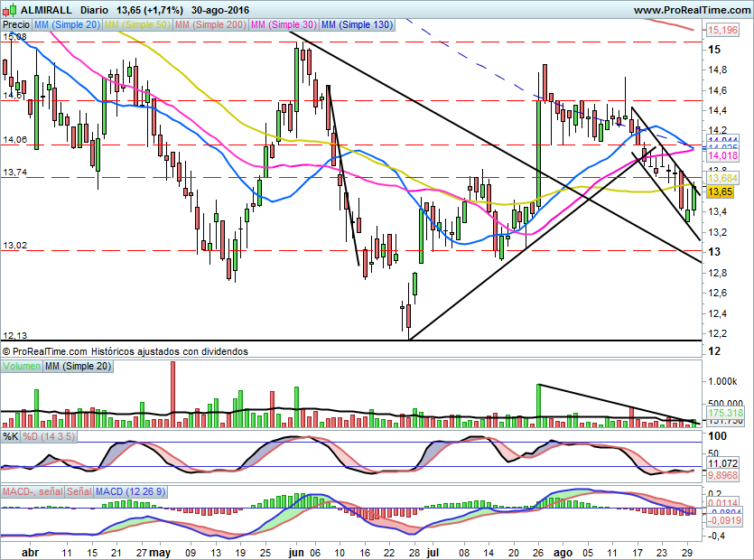Click the 15,08 resistance level label
This screenshot has height=560, width=754.
14,37
